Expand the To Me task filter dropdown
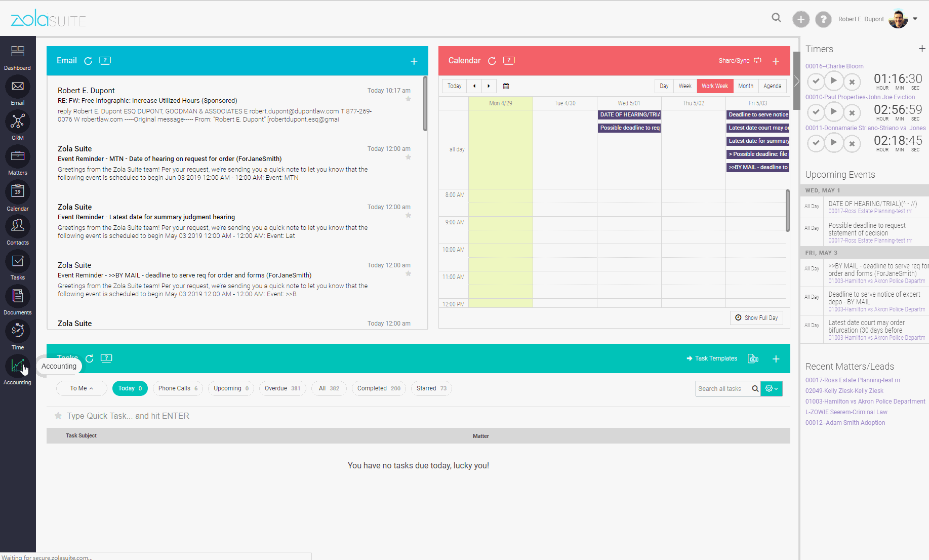929x560 pixels. coord(82,388)
